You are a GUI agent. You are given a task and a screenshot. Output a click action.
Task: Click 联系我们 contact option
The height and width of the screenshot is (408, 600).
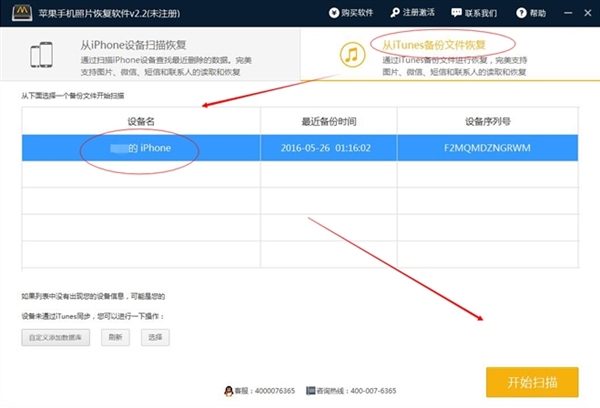tap(474, 13)
